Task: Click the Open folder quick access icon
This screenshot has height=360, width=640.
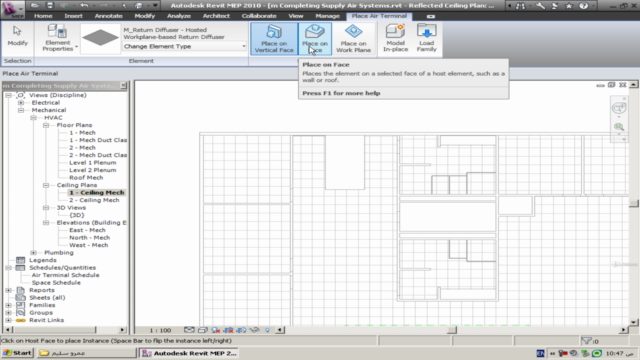Action: click(35, 5)
